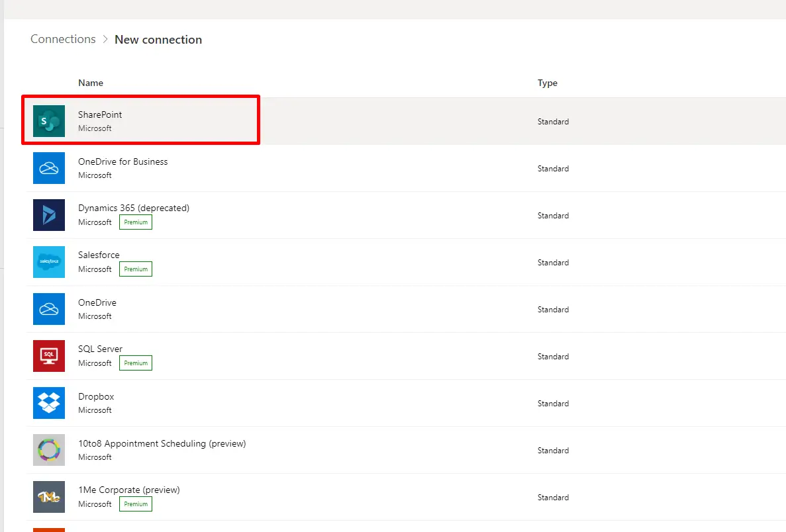
Task: Click the 1Me Corporate connector icon
Action: point(48,497)
